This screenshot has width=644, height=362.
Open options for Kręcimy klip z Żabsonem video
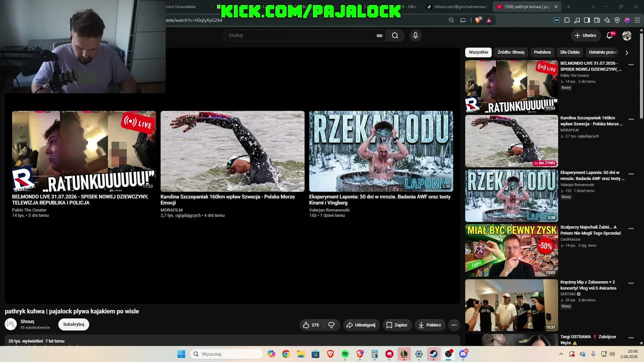[x=631, y=283]
